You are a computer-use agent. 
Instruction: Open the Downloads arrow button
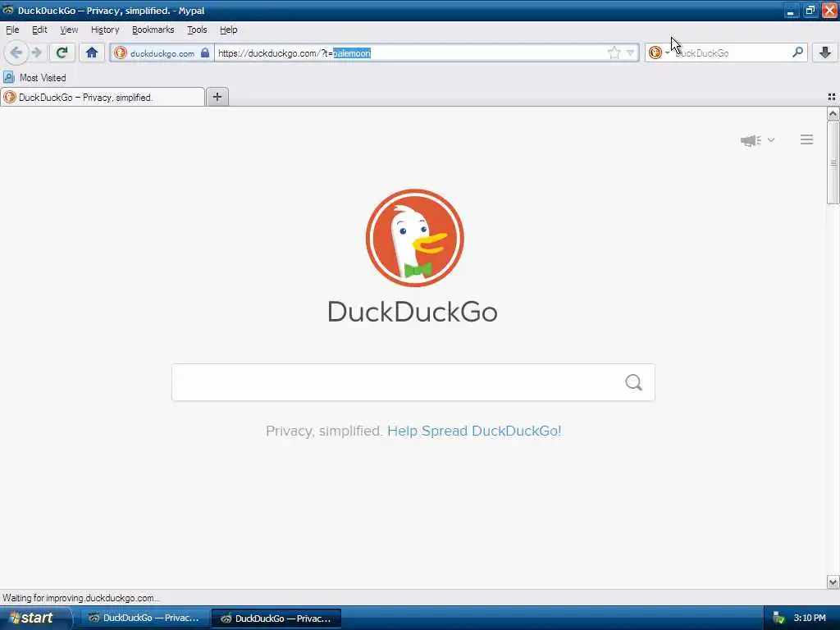[x=825, y=52]
